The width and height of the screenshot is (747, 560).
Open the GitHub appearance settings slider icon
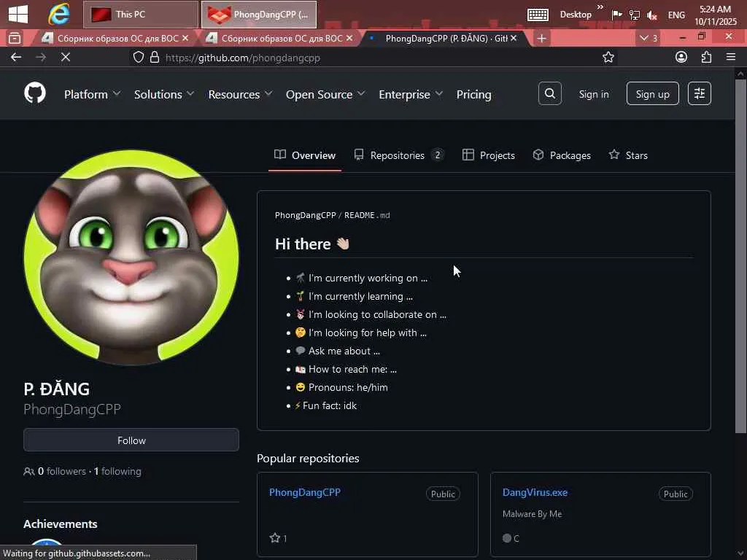point(700,93)
